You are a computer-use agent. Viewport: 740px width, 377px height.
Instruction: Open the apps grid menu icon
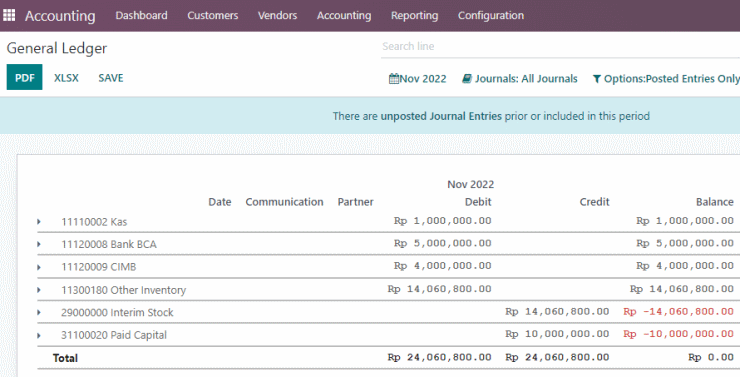9,15
